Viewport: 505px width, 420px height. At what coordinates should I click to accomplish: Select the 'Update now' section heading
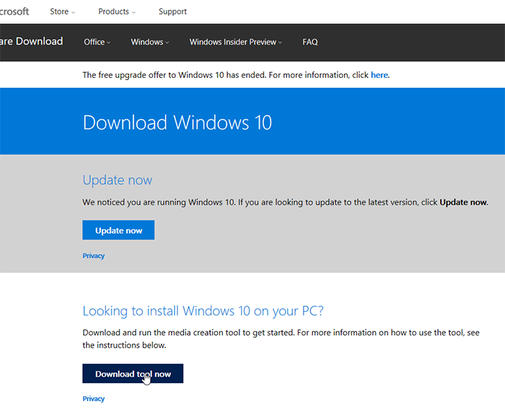117,180
